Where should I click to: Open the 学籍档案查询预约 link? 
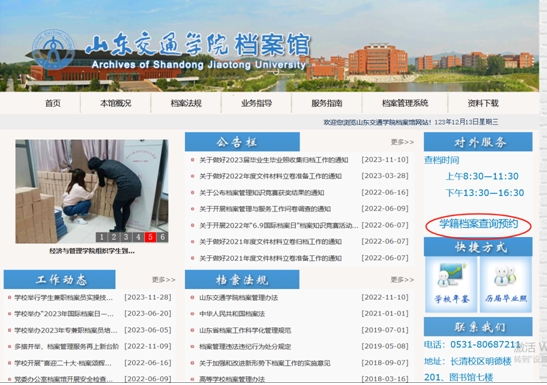478,224
